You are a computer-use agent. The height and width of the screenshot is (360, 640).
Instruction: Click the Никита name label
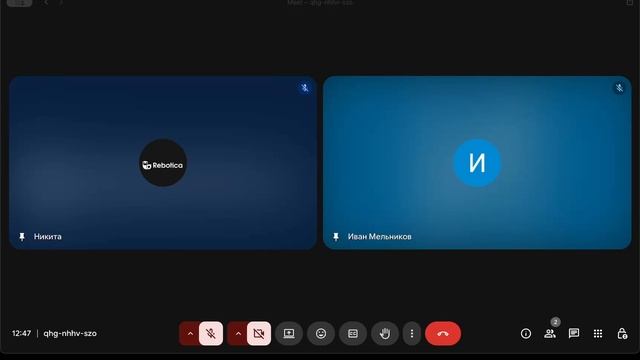pos(48,236)
